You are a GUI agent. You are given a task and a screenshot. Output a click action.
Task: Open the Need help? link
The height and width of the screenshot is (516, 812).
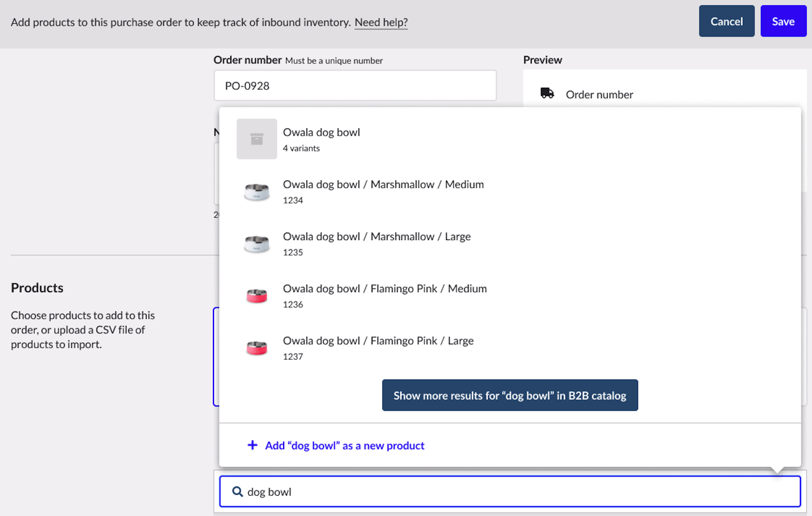381,22
